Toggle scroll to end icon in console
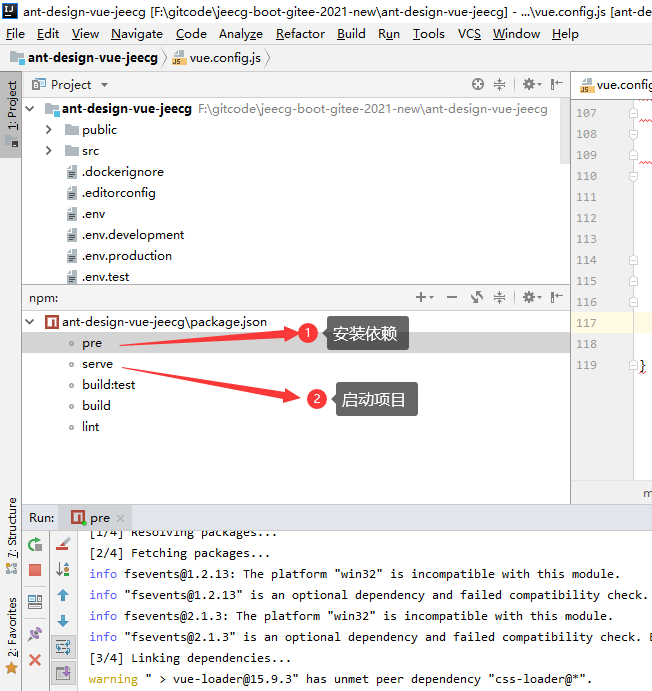Screen dimensions: 652x691 pyautogui.click(x=63, y=673)
